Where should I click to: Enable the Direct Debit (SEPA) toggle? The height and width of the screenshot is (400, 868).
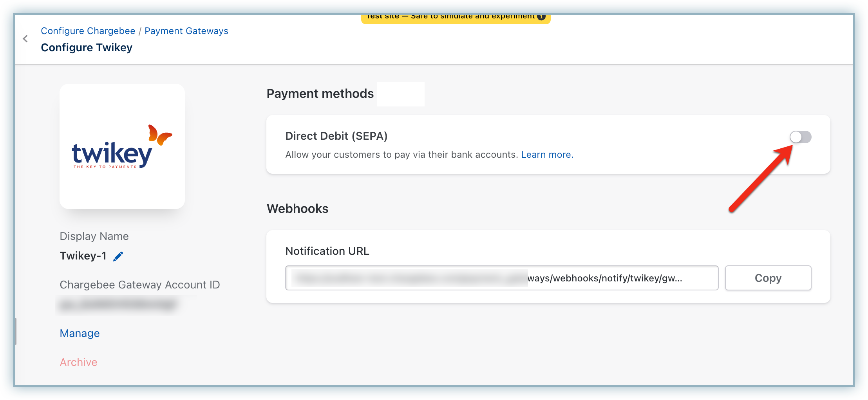pyautogui.click(x=800, y=137)
